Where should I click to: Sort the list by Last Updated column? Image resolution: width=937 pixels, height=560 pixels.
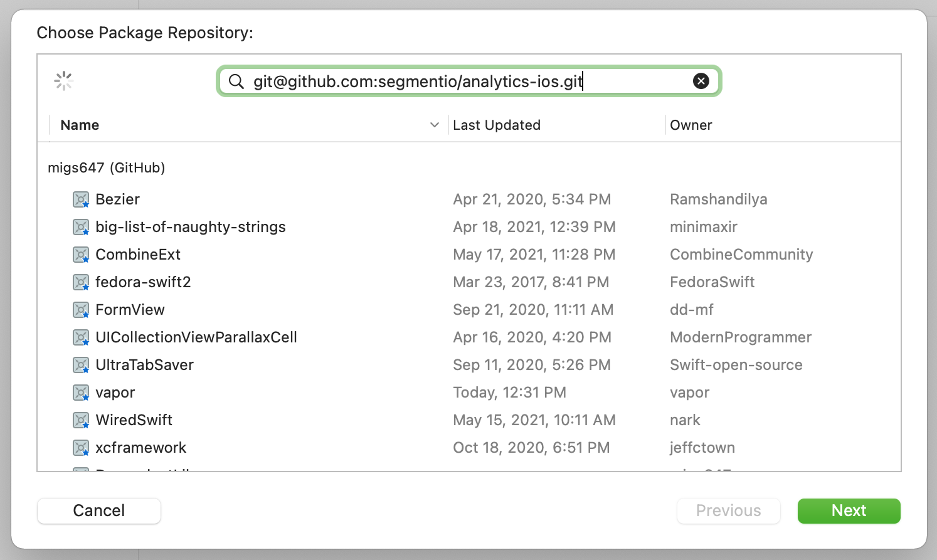[497, 125]
